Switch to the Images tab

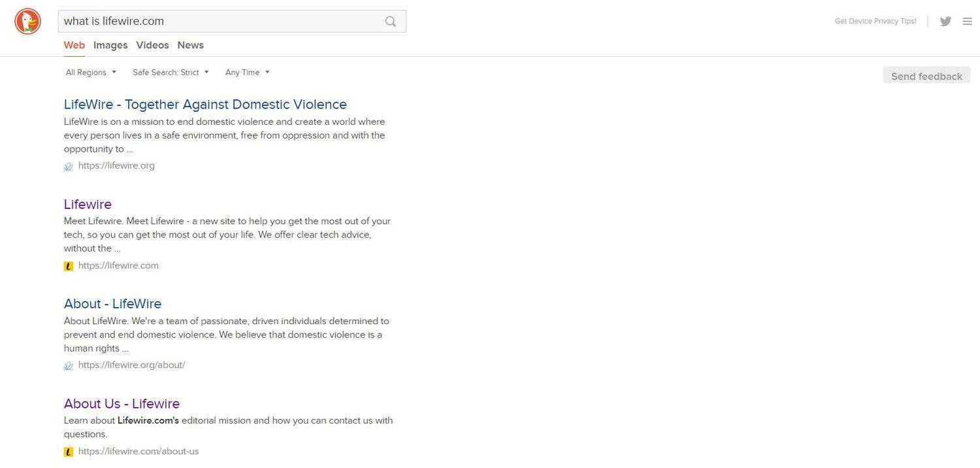click(x=110, y=45)
